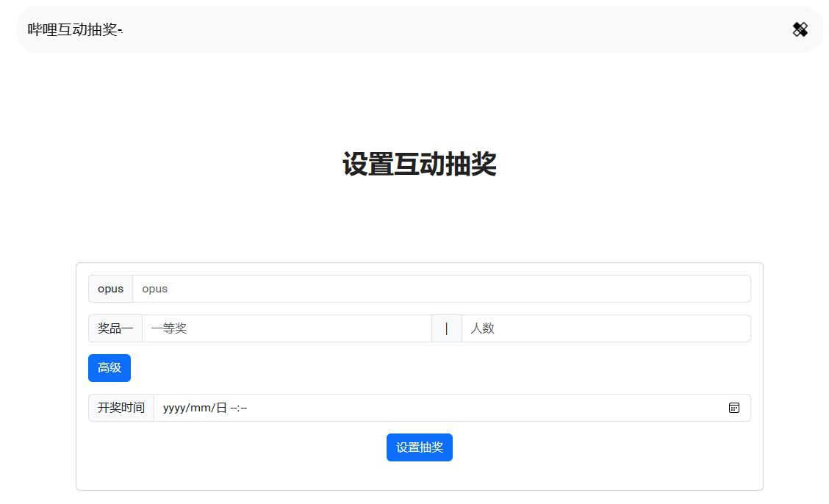Click the 奖品一 label
This screenshot has width=829, height=504.
click(115, 328)
